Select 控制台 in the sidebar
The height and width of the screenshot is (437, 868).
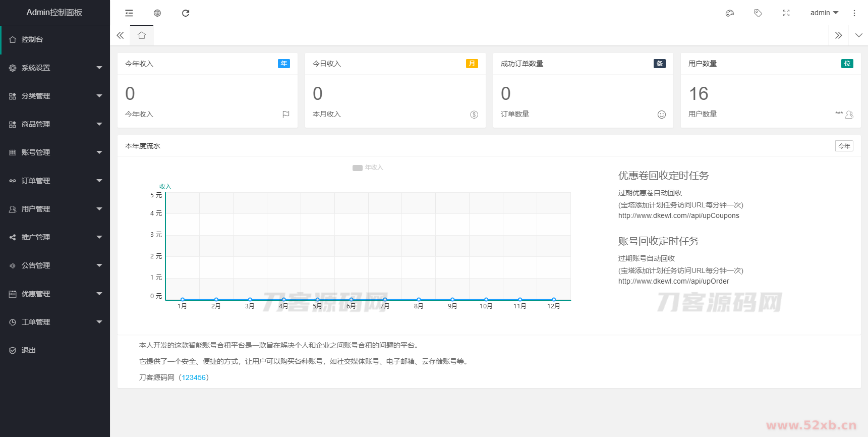click(x=54, y=39)
